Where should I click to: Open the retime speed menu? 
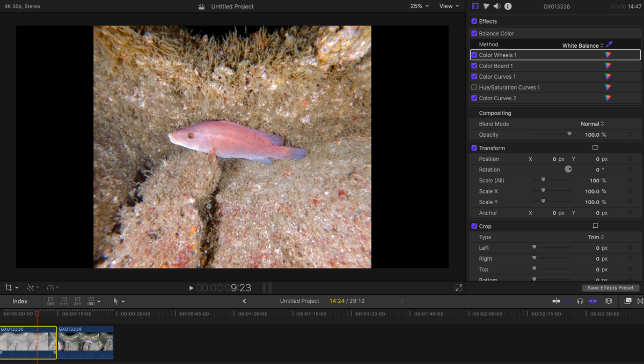click(53, 288)
